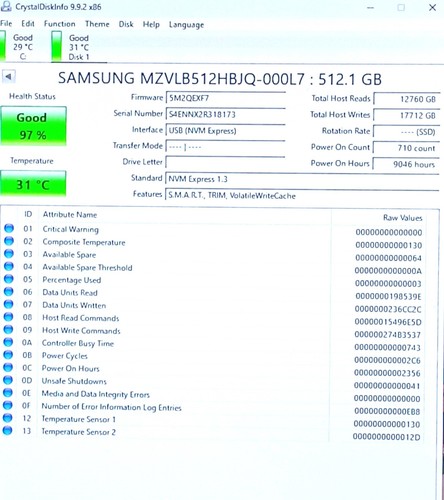Click the blue status icon for Controller Busy Time
The width and height of the screenshot is (444, 500).
tap(8, 342)
